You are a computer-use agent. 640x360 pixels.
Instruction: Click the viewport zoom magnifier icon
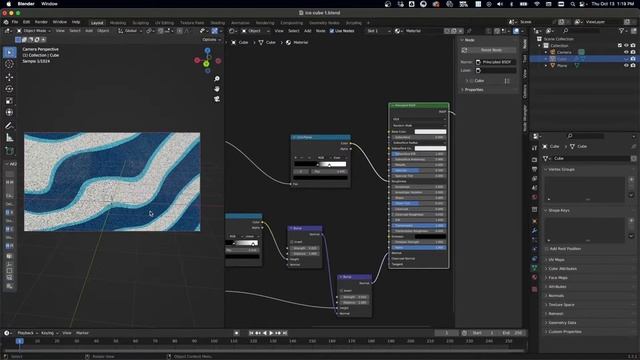[217, 78]
